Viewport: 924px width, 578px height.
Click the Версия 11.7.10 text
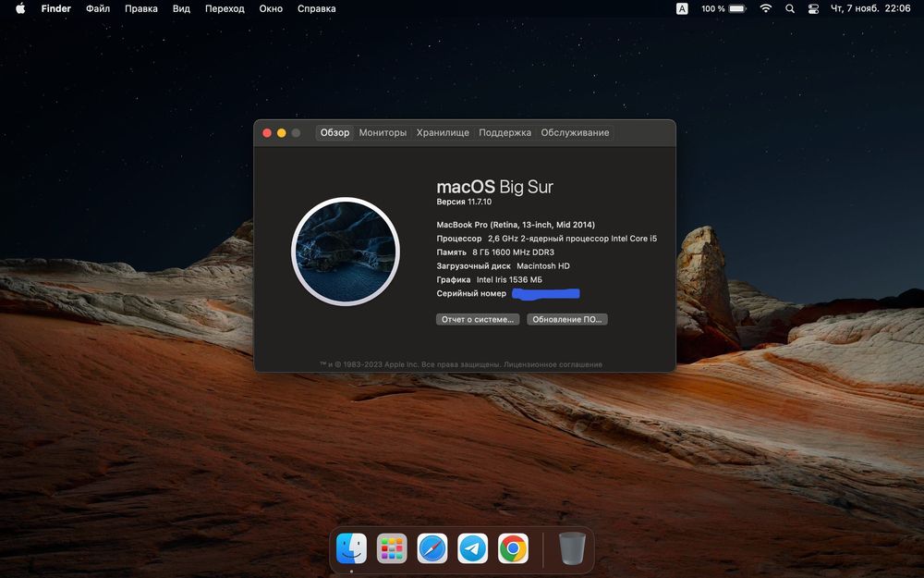[x=464, y=202]
